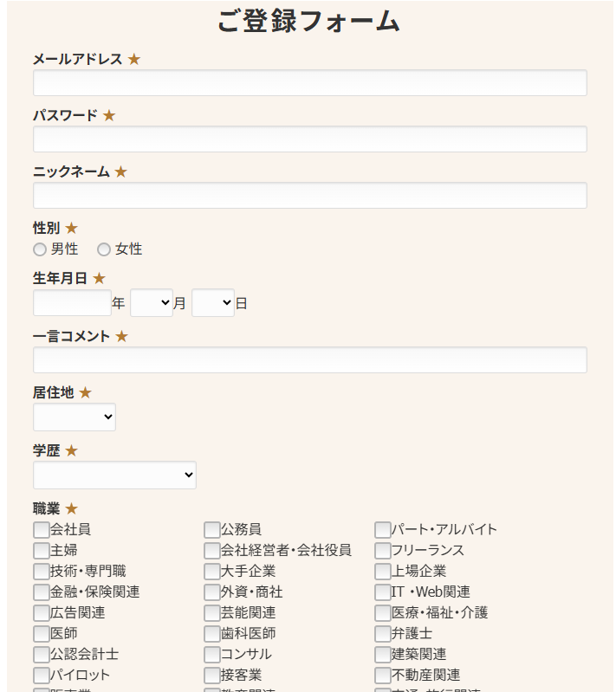Tick the 歯科医師 checkbox
Viewport: 616px width, 692px height.
point(212,634)
